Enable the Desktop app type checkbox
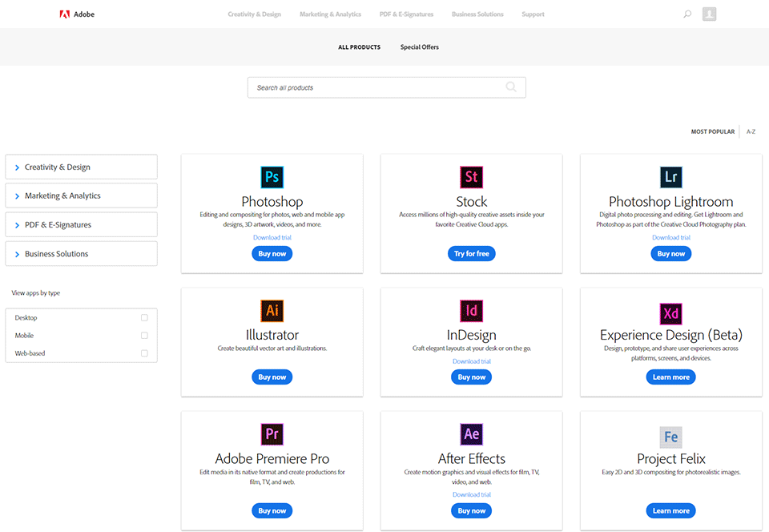 pos(144,318)
